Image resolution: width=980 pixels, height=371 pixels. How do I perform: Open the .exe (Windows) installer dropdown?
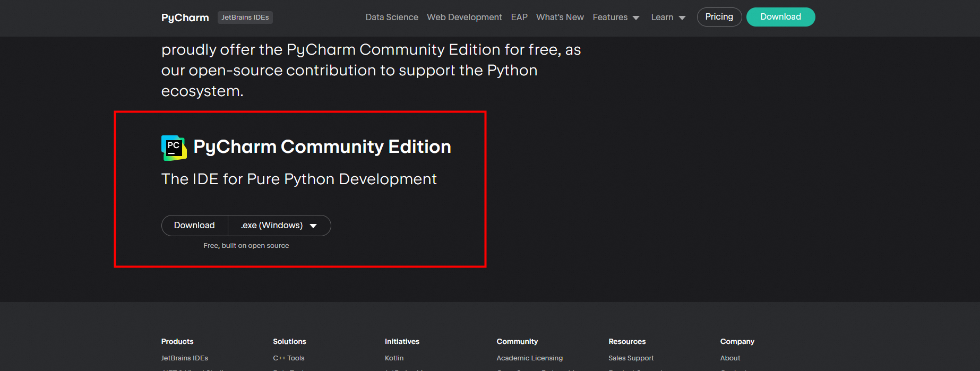click(279, 226)
